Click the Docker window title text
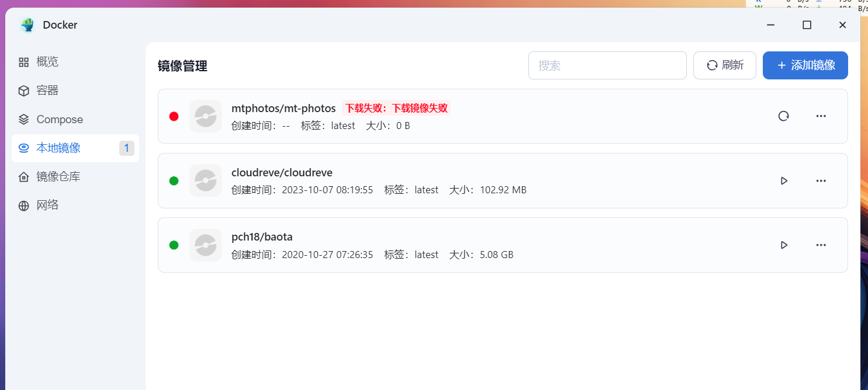868x390 pixels. (x=60, y=25)
